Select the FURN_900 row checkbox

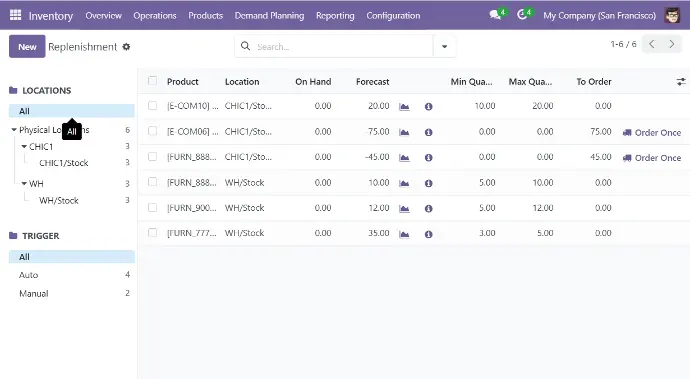pos(152,207)
